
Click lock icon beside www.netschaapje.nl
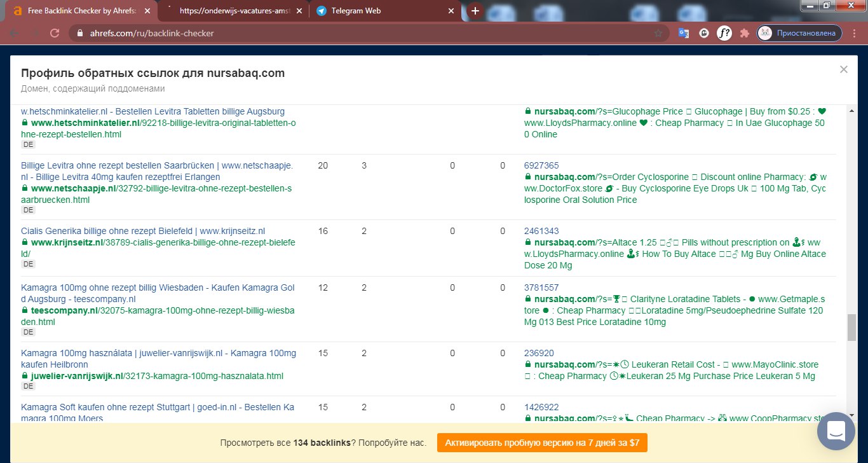coord(25,189)
